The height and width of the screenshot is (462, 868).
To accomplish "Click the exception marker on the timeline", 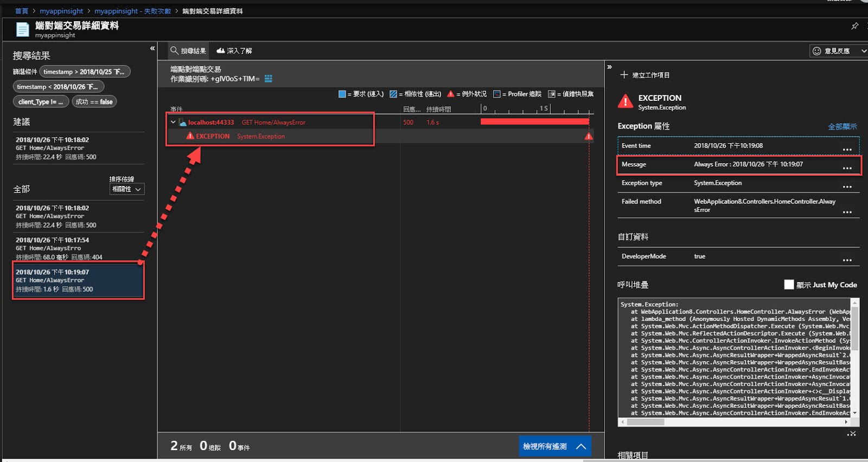I will [589, 136].
